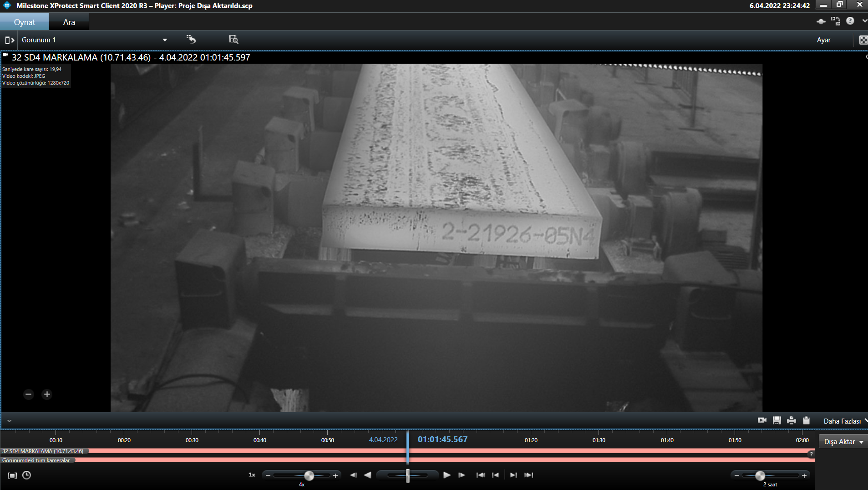Click the floppy disk snapshot icon
868x490 pixels.
777,420
